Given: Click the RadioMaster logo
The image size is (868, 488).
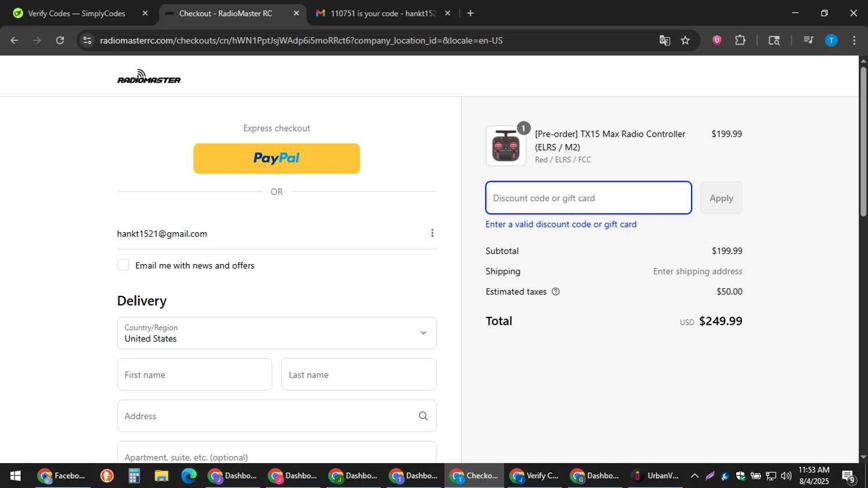Looking at the screenshot, I should coord(149,76).
